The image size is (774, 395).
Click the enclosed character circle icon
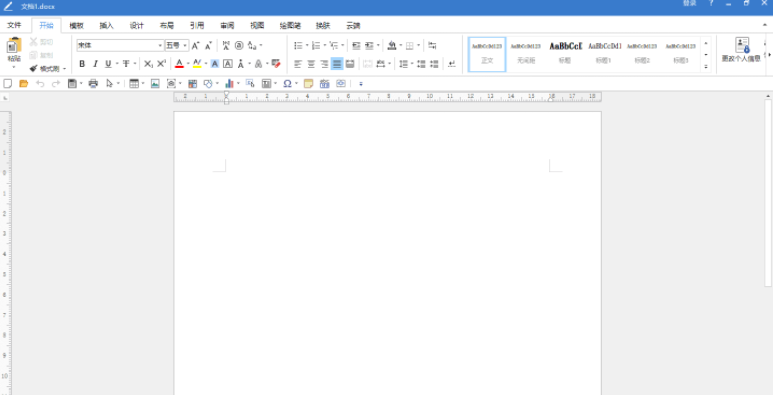pos(239,45)
